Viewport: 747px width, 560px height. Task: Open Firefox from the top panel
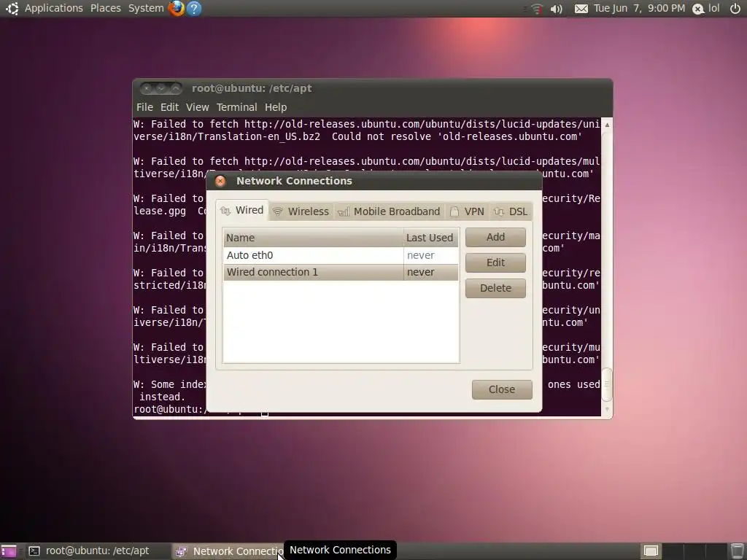click(x=177, y=8)
